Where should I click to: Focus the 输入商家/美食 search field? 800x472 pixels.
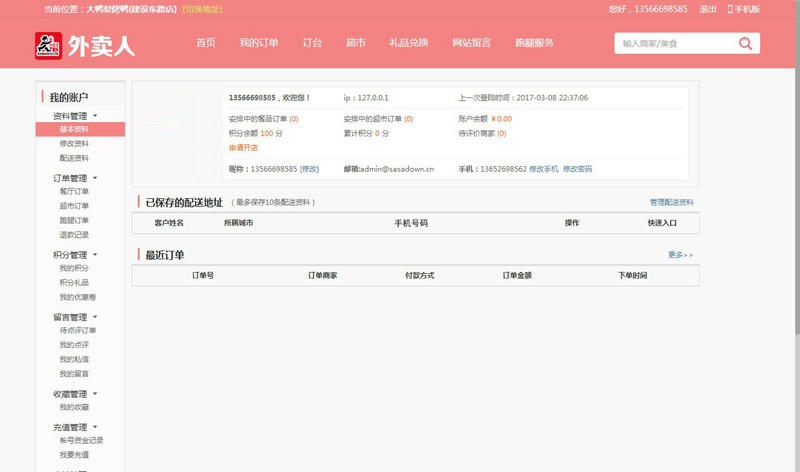(x=677, y=43)
